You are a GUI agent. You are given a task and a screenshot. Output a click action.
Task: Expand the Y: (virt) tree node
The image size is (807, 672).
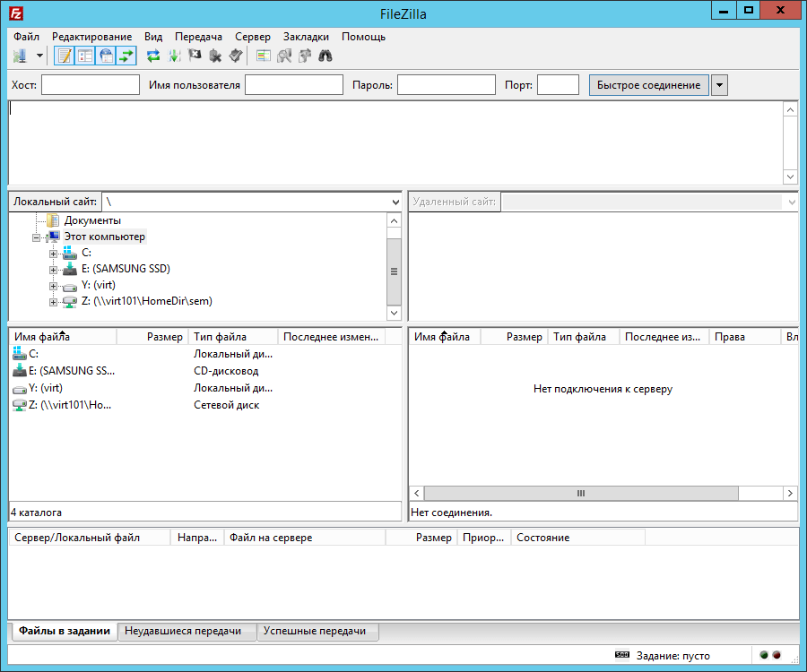(x=53, y=286)
